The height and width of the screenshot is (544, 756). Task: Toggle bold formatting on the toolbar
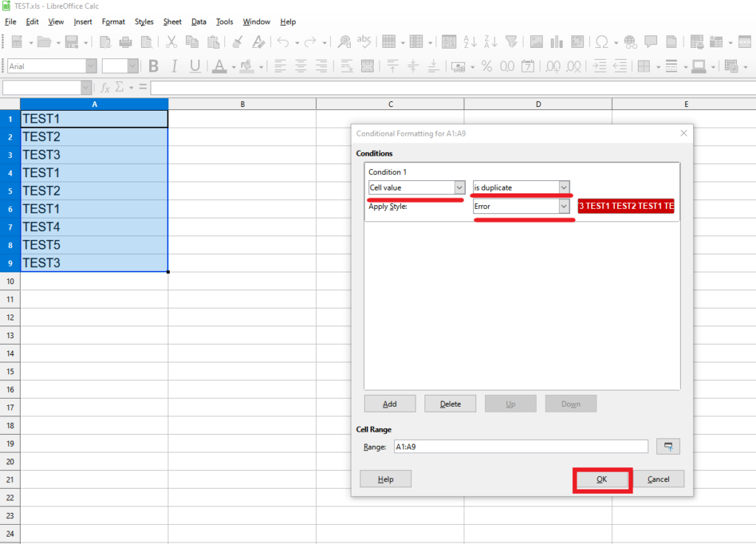tap(153, 66)
